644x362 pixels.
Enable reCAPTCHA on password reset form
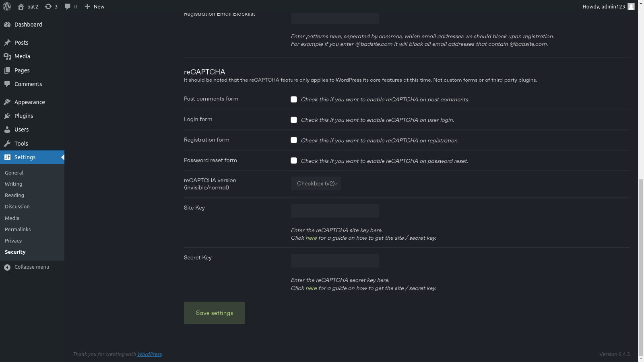pos(294,160)
